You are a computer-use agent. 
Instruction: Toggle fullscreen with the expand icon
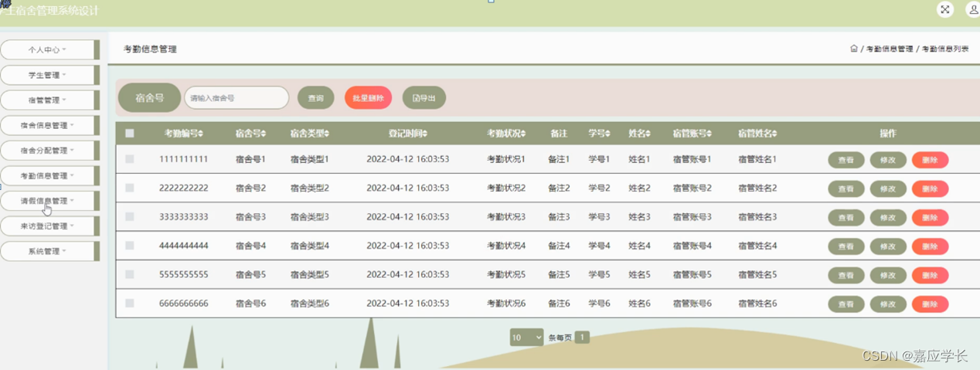[x=944, y=9]
